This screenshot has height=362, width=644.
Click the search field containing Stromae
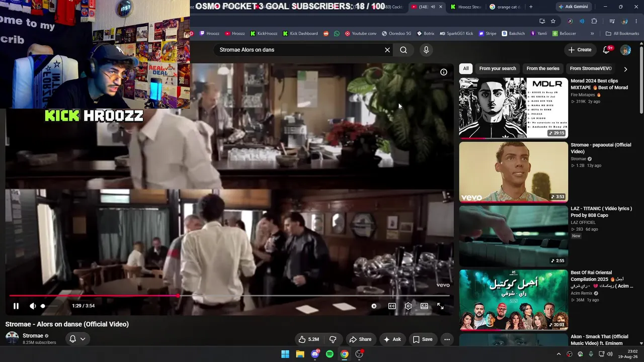(299, 50)
